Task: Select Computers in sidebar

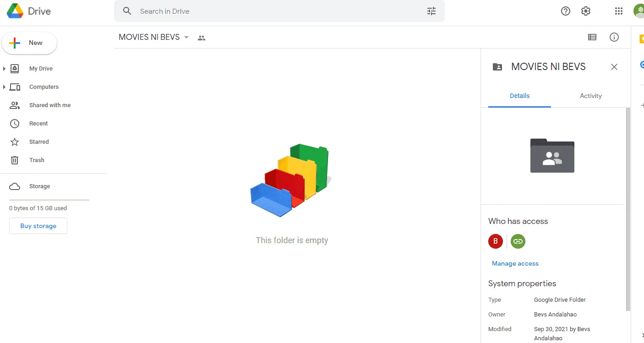Action: pos(44,87)
